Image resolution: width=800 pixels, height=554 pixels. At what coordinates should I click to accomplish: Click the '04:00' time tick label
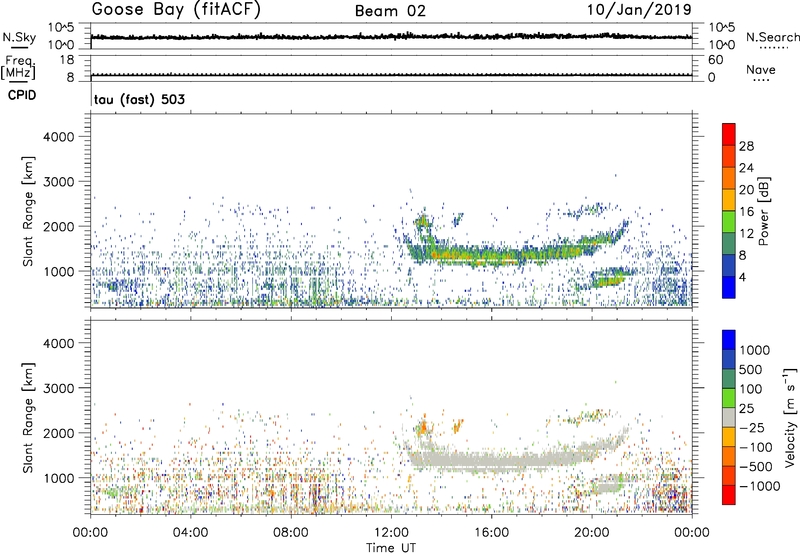pyautogui.click(x=190, y=533)
